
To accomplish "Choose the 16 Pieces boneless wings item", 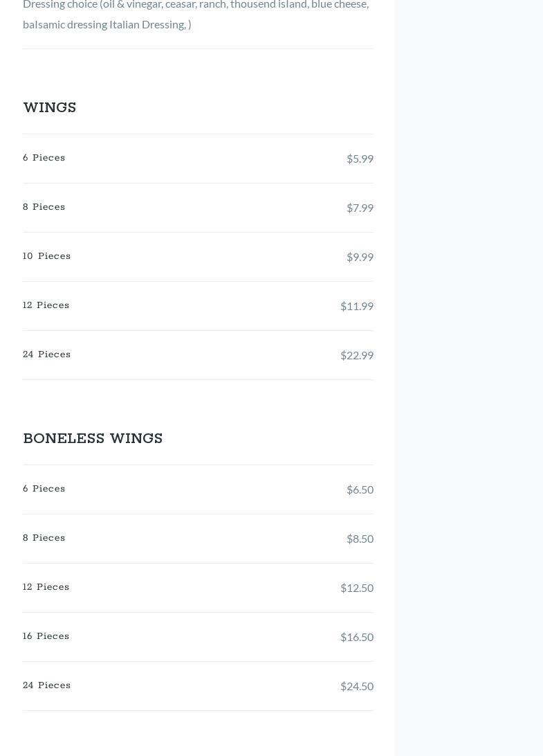I will [46, 636].
